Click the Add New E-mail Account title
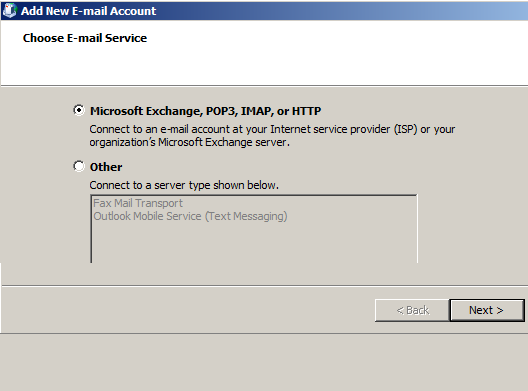The image size is (528, 391). 89,11
